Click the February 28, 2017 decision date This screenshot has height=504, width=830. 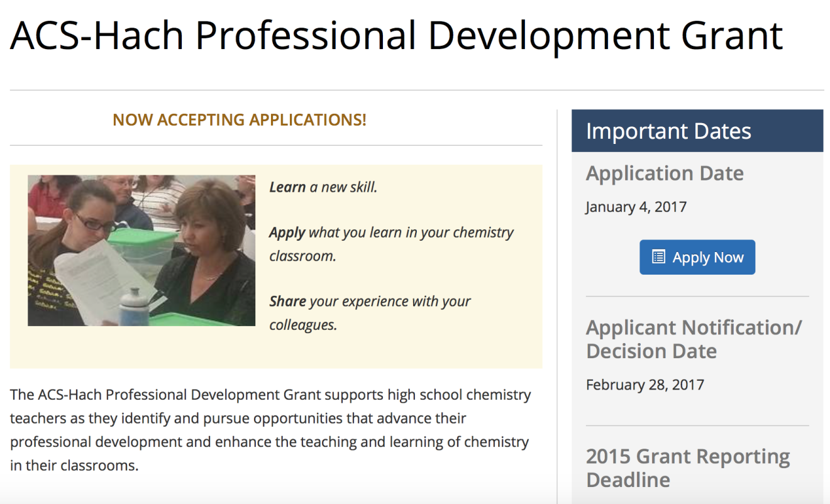(x=645, y=384)
